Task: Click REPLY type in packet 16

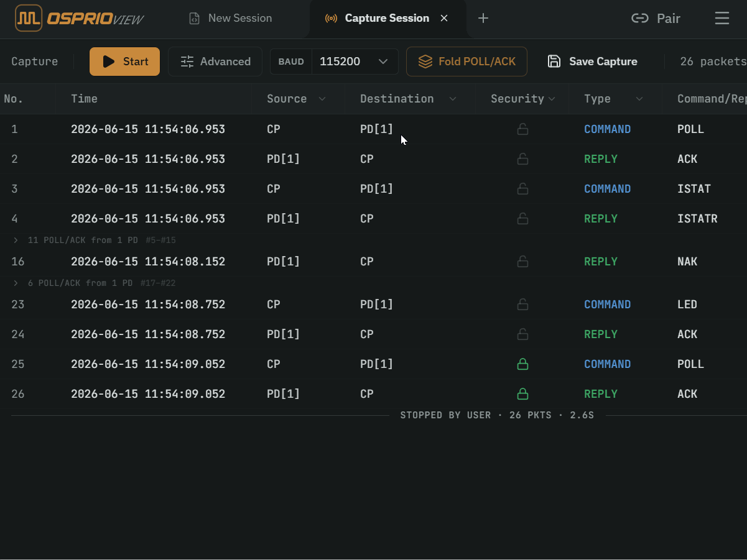Action: 601,262
